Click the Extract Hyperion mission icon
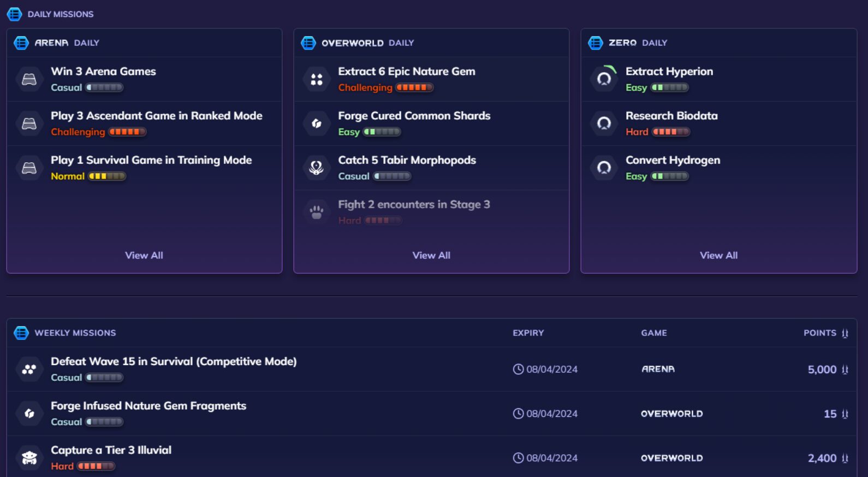Image resolution: width=868 pixels, height=477 pixels. click(604, 79)
